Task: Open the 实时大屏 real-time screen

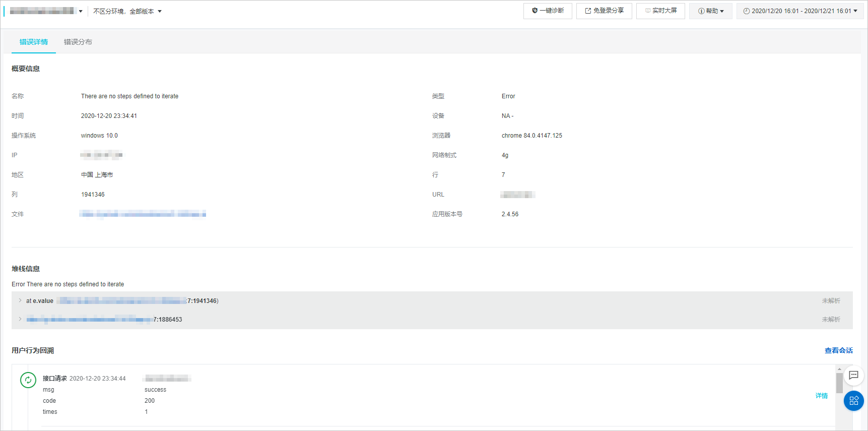Action: (x=660, y=11)
